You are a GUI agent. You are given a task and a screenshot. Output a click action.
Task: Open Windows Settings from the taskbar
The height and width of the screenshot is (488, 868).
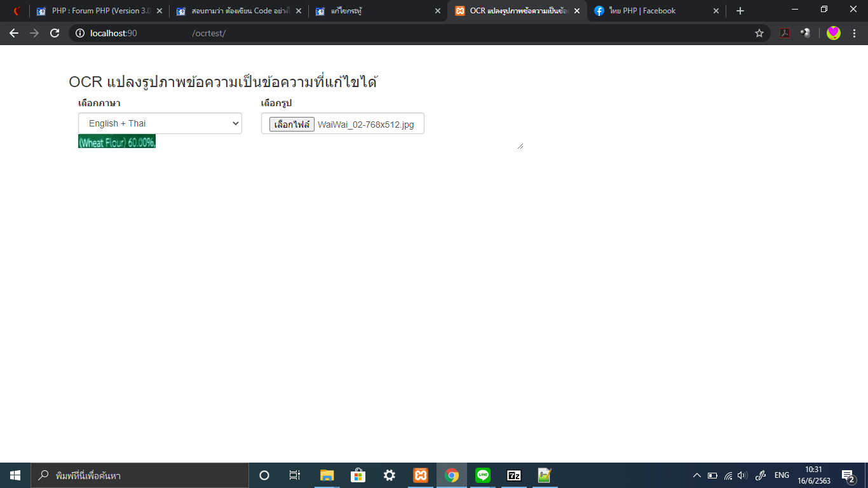389,475
